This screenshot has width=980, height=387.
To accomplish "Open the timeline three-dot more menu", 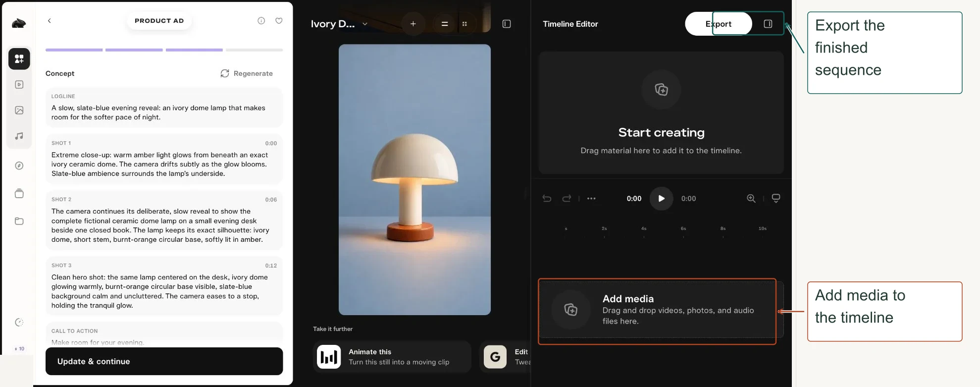I will point(591,199).
